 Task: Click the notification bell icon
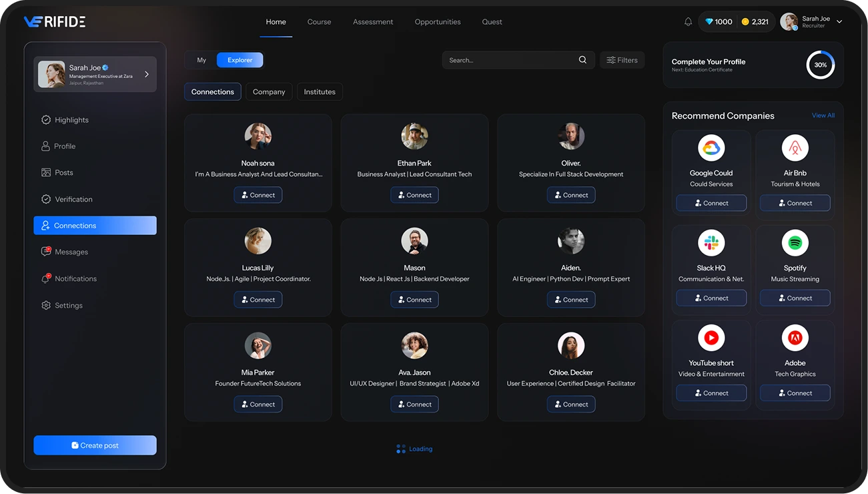click(688, 22)
